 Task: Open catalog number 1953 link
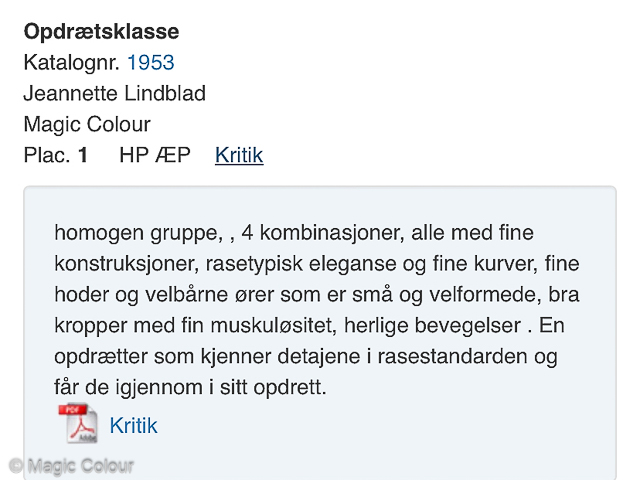coord(151,62)
